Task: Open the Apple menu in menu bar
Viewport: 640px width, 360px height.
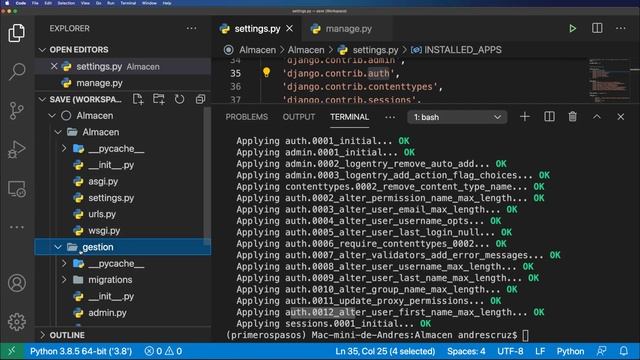Action: (7, 3)
